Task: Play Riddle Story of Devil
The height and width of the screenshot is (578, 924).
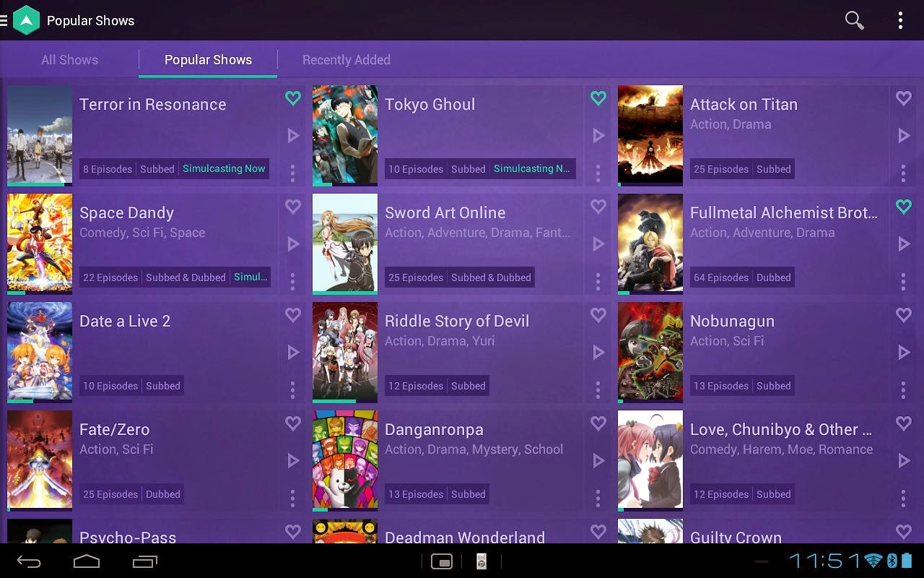Action: pyautogui.click(x=598, y=352)
